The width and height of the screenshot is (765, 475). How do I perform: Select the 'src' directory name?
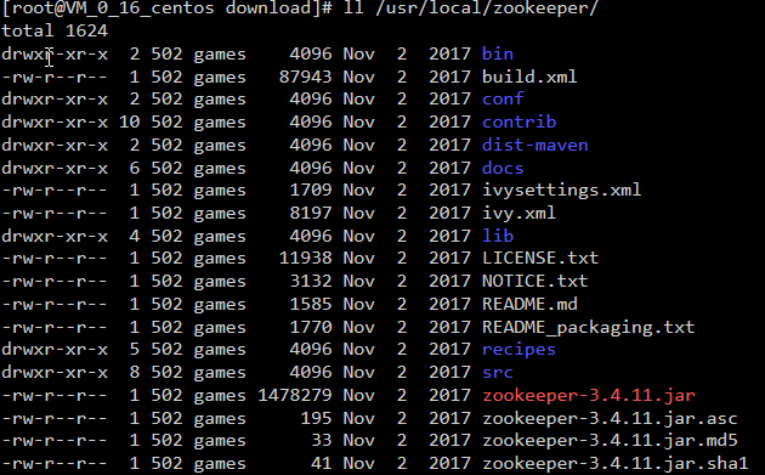tap(498, 372)
